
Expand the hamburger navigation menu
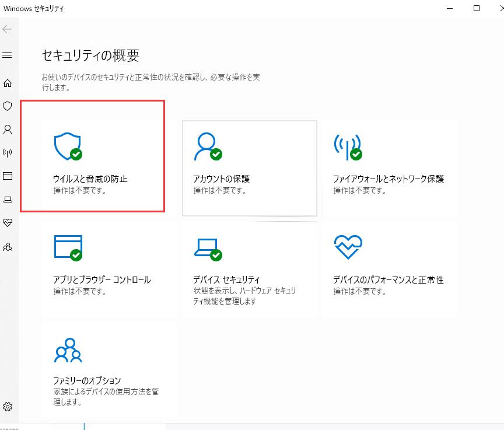[x=8, y=55]
